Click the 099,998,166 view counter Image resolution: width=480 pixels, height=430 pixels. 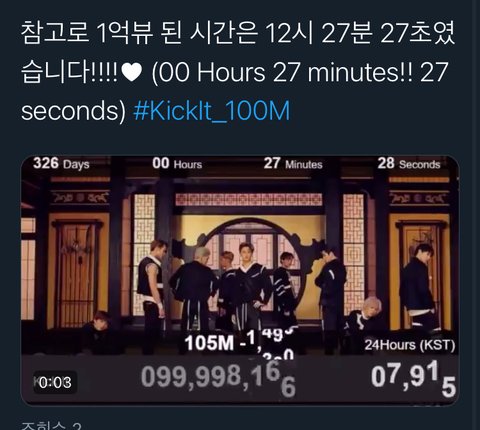218,378
